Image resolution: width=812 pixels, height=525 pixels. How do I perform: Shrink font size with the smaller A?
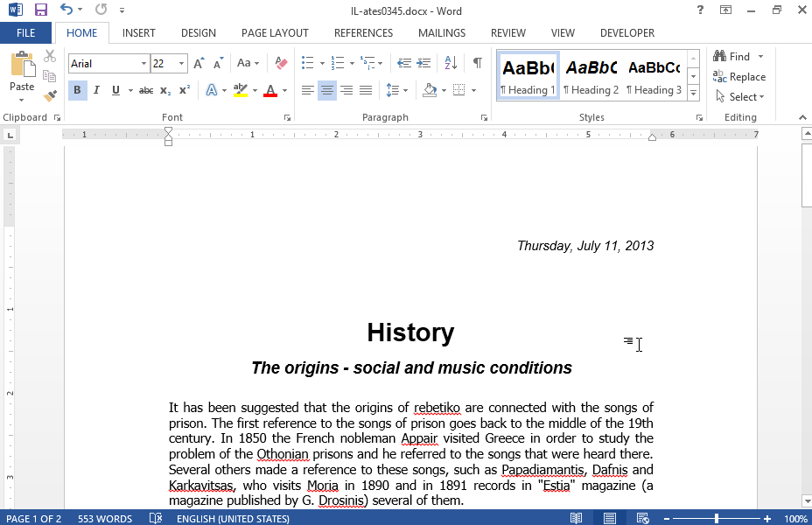click(x=218, y=63)
